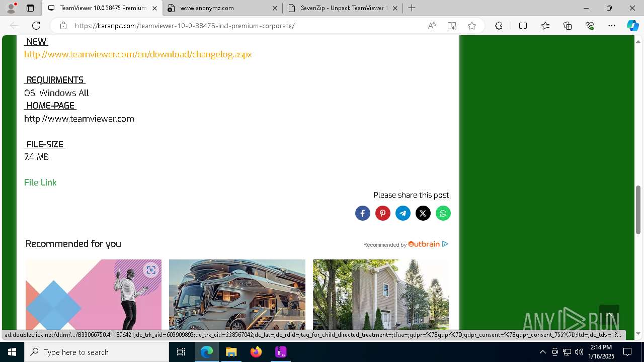The width and height of the screenshot is (644, 362).
Task: Share the post on Pinterest
Action: [x=383, y=213]
